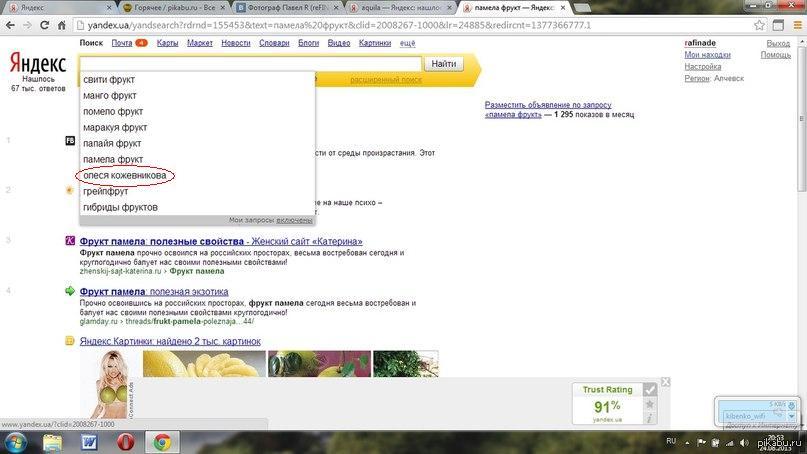Close the Trust Rating widget
Image resolution: width=807 pixels, height=454 pixels.
click(666, 382)
